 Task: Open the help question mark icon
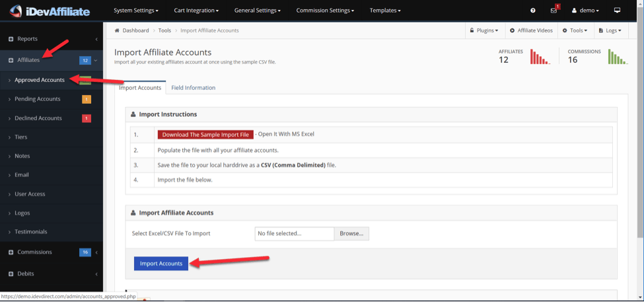coord(533,11)
